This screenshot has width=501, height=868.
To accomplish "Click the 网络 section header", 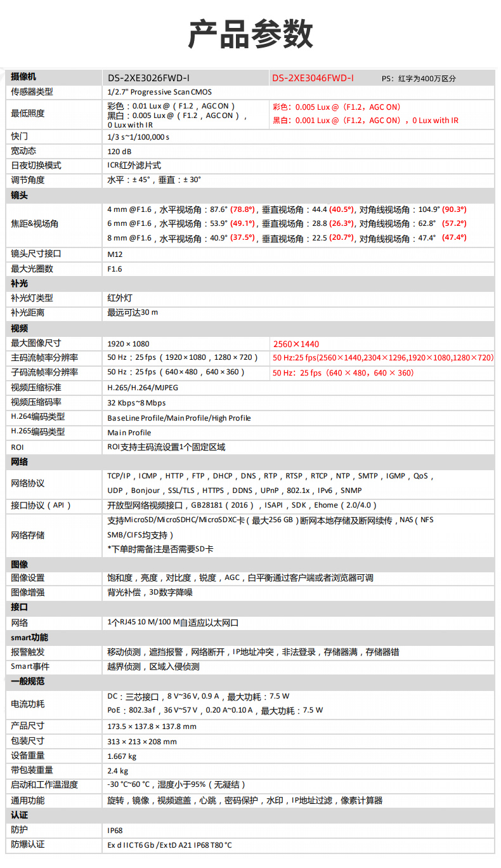I will (x=20, y=462).
